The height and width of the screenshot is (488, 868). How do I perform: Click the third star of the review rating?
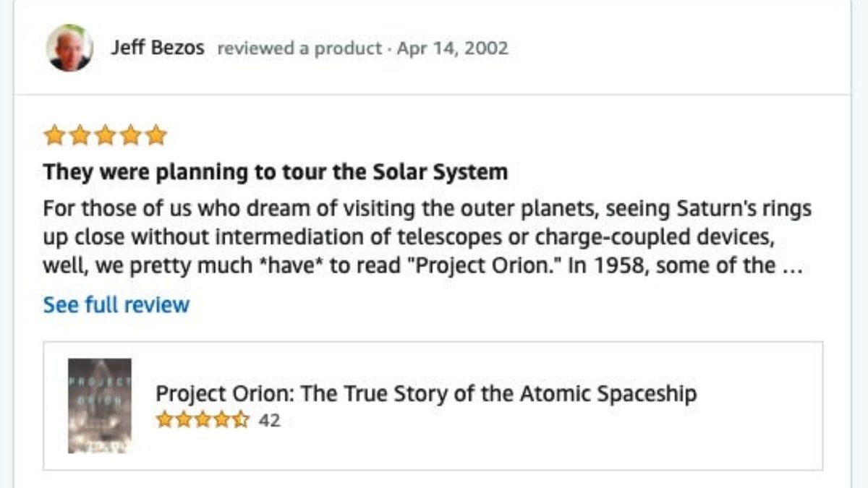pyautogui.click(x=105, y=135)
